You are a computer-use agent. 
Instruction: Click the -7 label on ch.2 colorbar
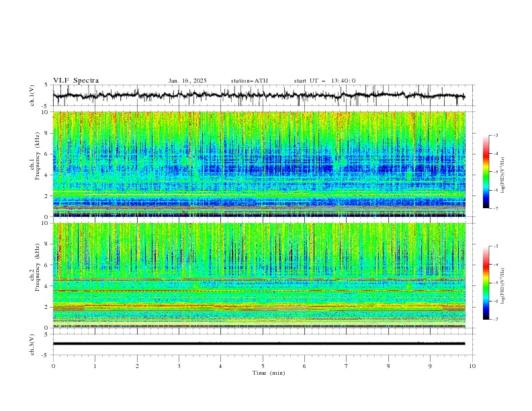496,319
